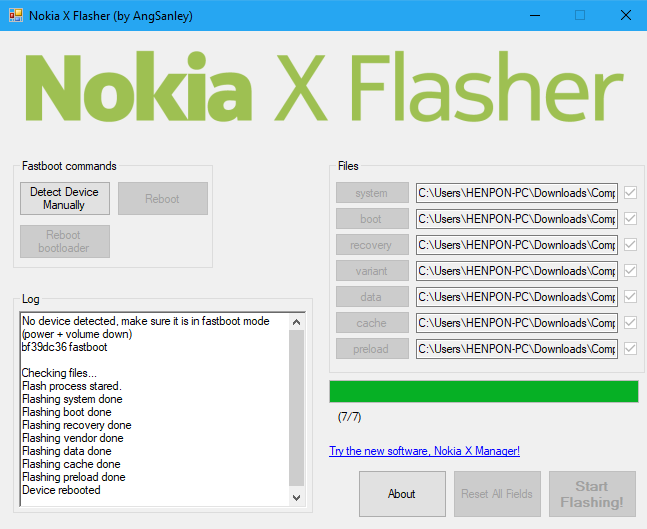Click the Start Flashing! button
The width and height of the screenshot is (647, 529).
(x=592, y=494)
